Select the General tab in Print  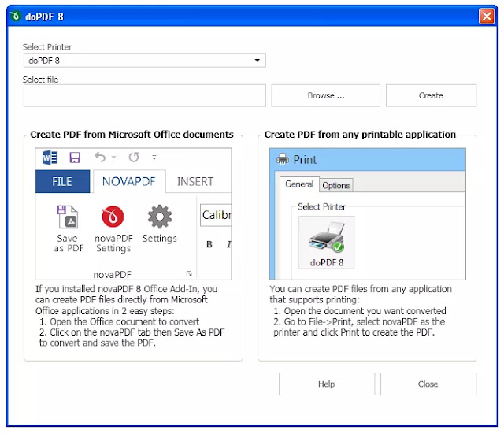pyautogui.click(x=299, y=184)
